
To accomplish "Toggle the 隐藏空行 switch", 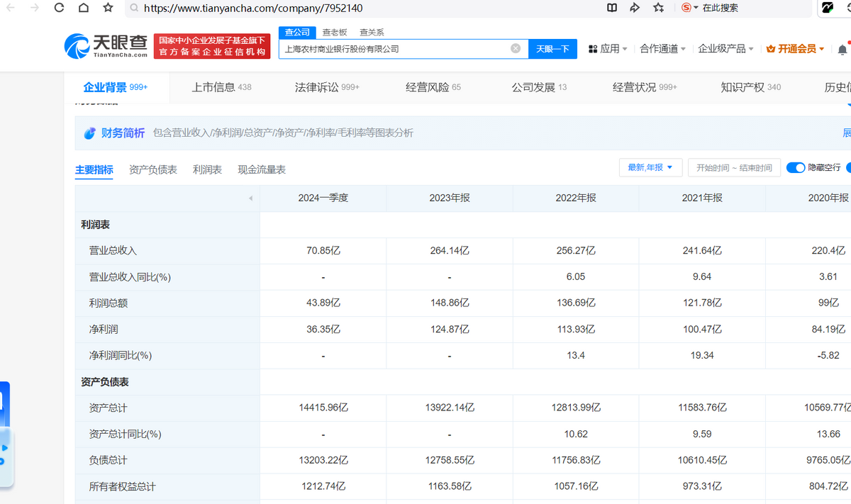I will 796,168.
